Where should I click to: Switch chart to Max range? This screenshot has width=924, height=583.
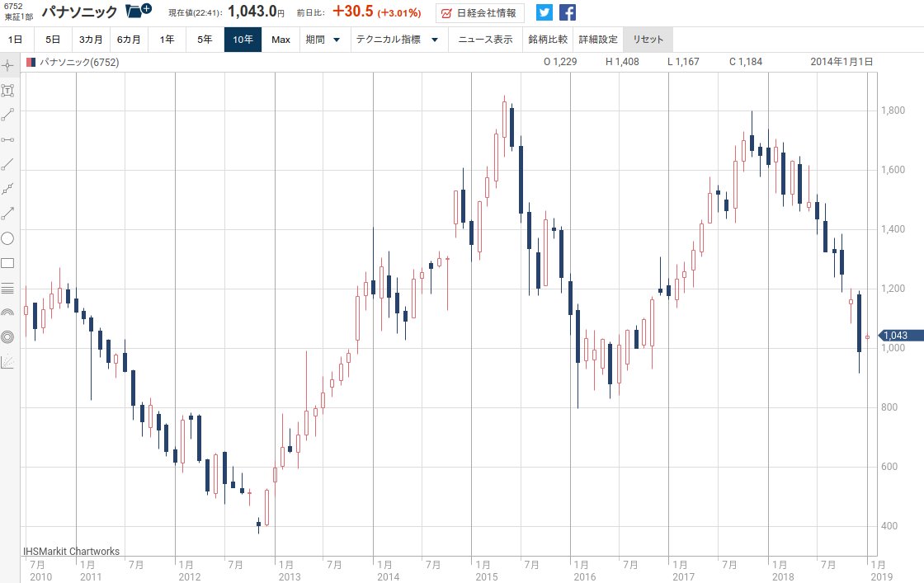pyautogui.click(x=281, y=40)
